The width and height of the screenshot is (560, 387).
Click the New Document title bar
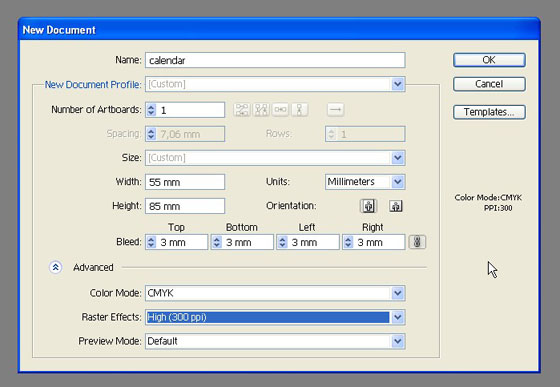(x=279, y=29)
